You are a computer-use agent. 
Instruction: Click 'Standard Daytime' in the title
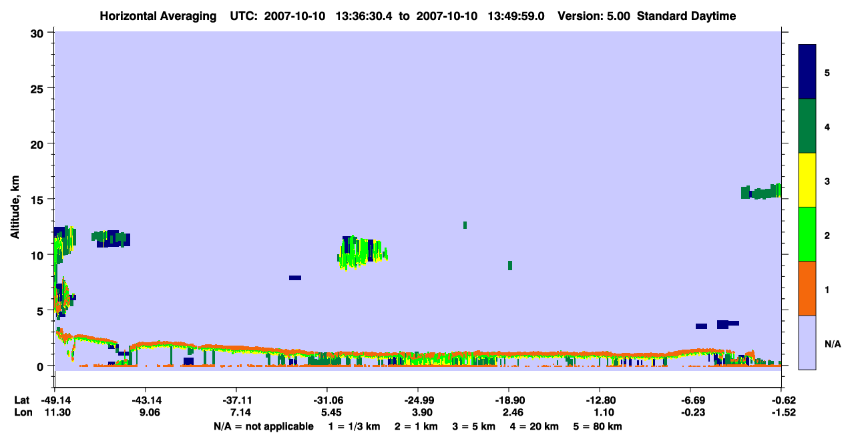click(x=686, y=16)
